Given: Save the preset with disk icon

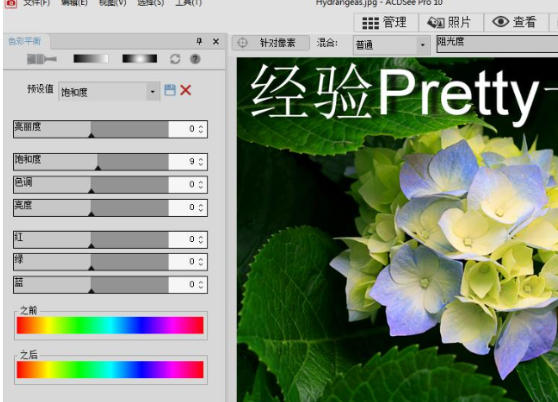Looking at the screenshot, I should 170,90.
